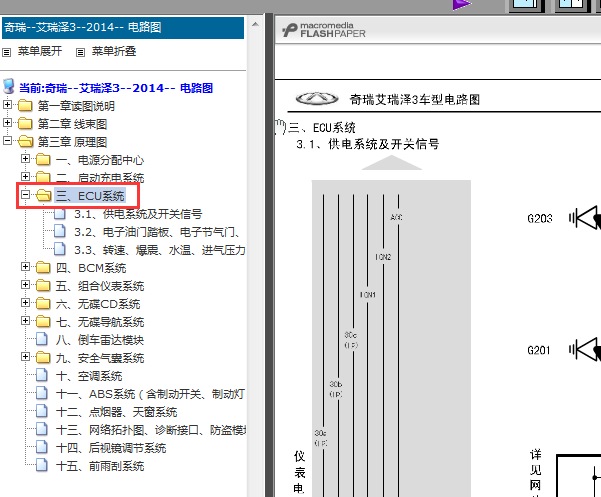601x497 pixels.
Task: Click folder icon of 第二章 线束图
Action: point(25,123)
